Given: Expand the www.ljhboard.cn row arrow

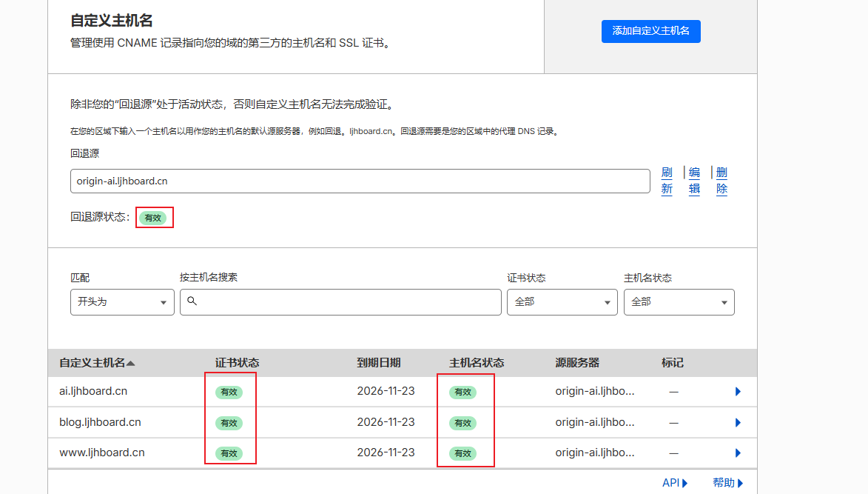Looking at the screenshot, I should 737,453.
